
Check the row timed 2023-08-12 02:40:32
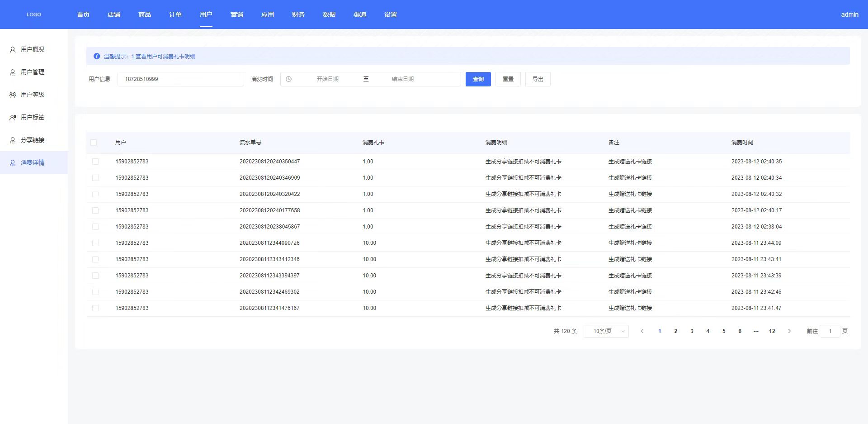95,194
